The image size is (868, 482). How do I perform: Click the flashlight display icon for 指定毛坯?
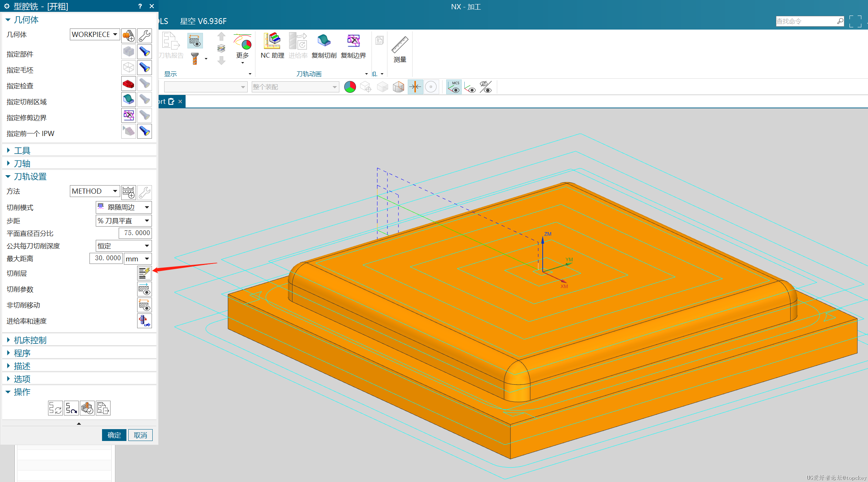click(145, 68)
